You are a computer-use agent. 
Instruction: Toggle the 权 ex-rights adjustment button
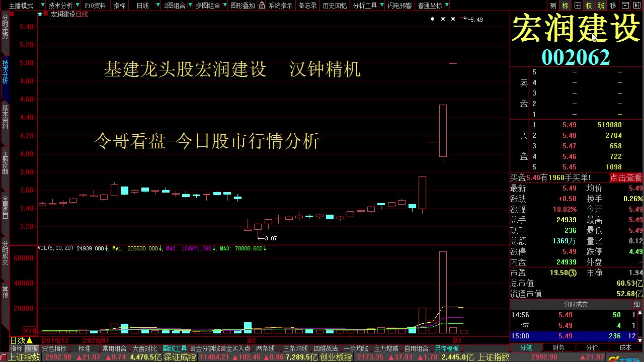[589, 6]
